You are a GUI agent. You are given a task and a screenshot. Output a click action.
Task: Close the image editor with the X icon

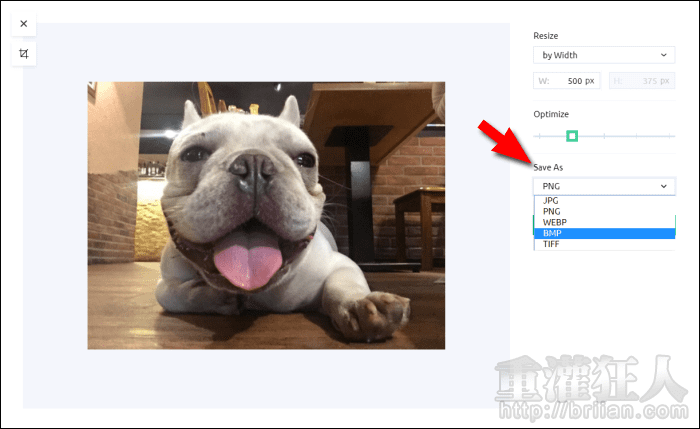click(24, 23)
